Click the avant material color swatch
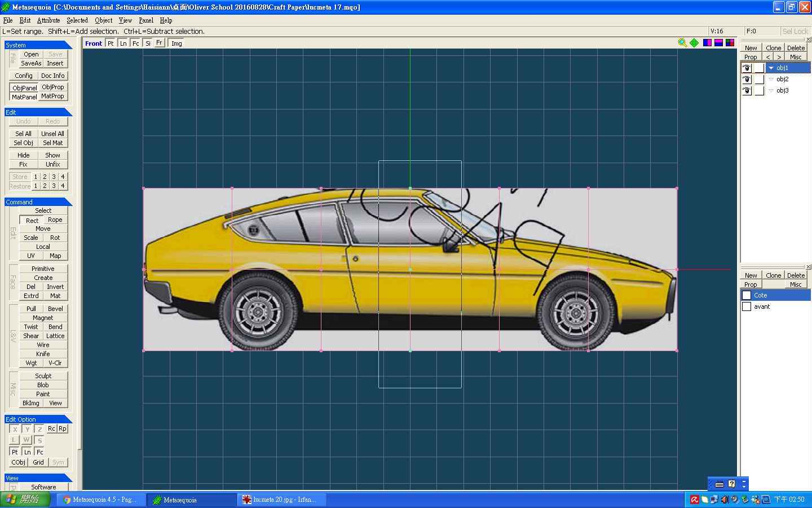Viewport: 812px width, 508px height. pyautogui.click(x=747, y=306)
